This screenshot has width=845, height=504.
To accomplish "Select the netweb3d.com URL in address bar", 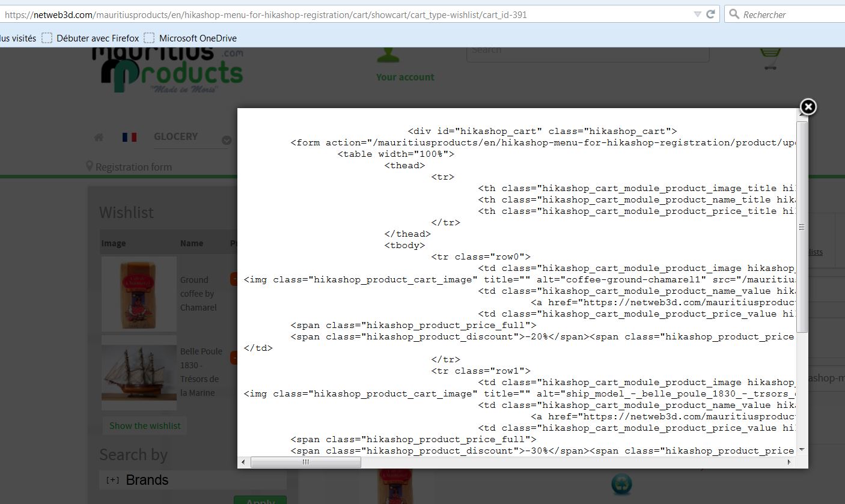I will pyautogui.click(x=266, y=14).
